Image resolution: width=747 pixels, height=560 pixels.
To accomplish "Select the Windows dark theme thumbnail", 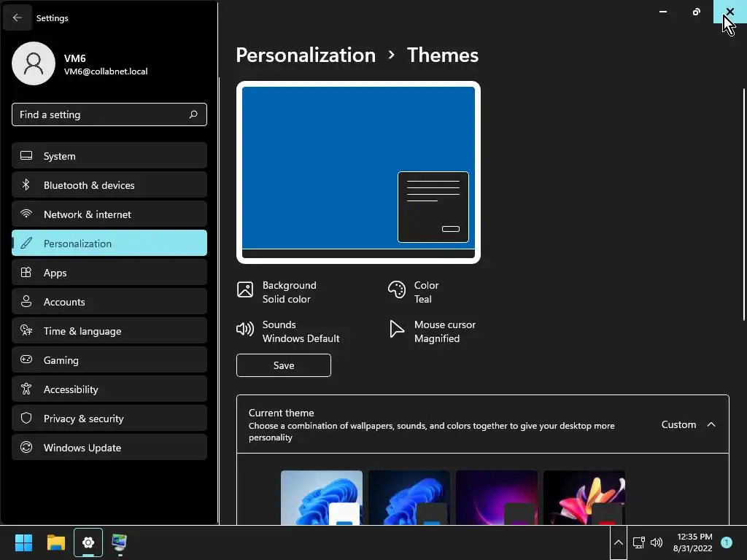I will tap(409, 497).
